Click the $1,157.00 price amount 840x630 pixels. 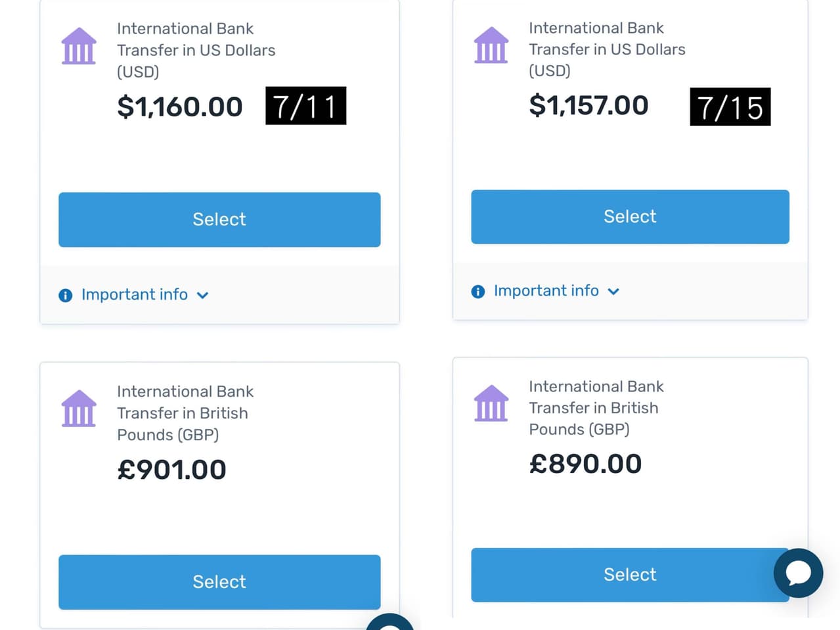pyautogui.click(x=588, y=106)
